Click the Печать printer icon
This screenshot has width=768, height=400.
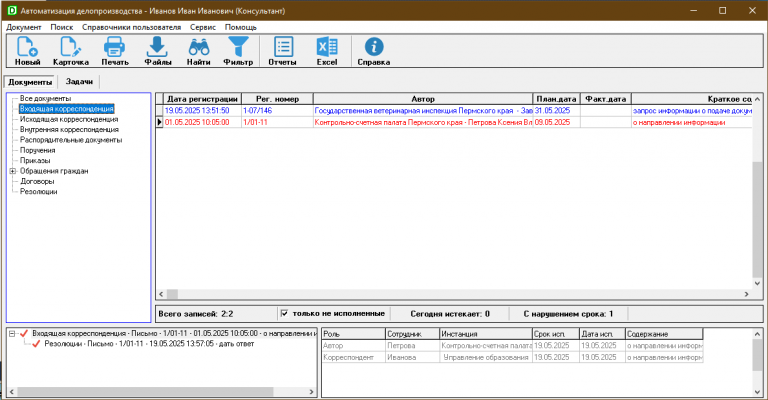(x=114, y=46)
